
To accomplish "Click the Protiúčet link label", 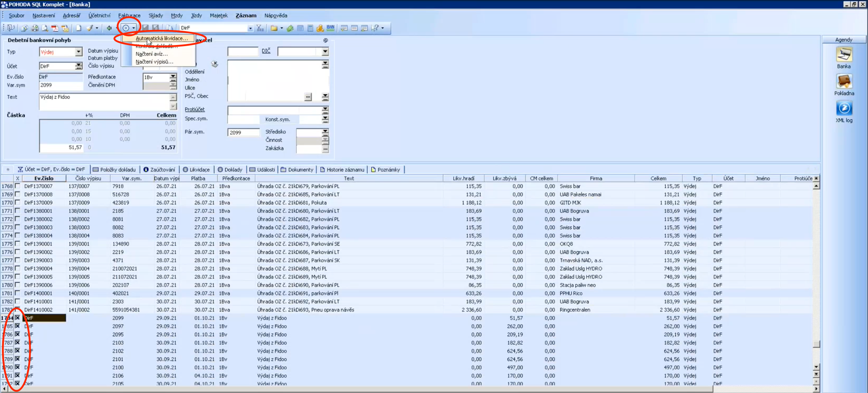I will pos(194,109).
